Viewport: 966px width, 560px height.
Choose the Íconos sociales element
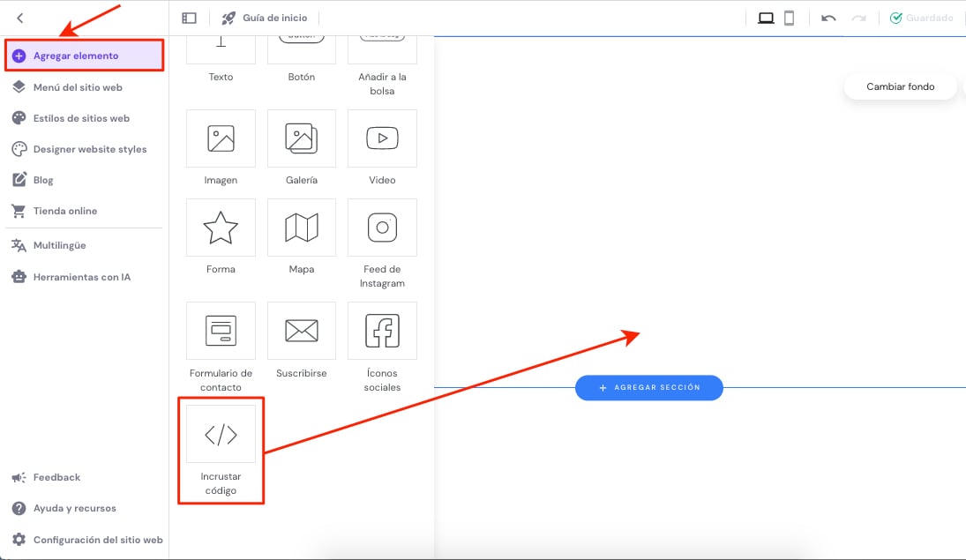coord(382,332)
